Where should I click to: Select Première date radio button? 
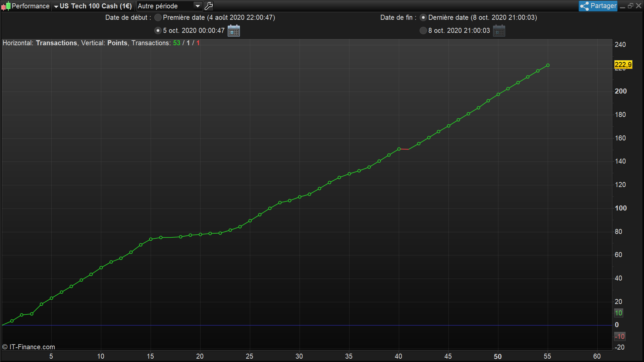pos(158,17)
